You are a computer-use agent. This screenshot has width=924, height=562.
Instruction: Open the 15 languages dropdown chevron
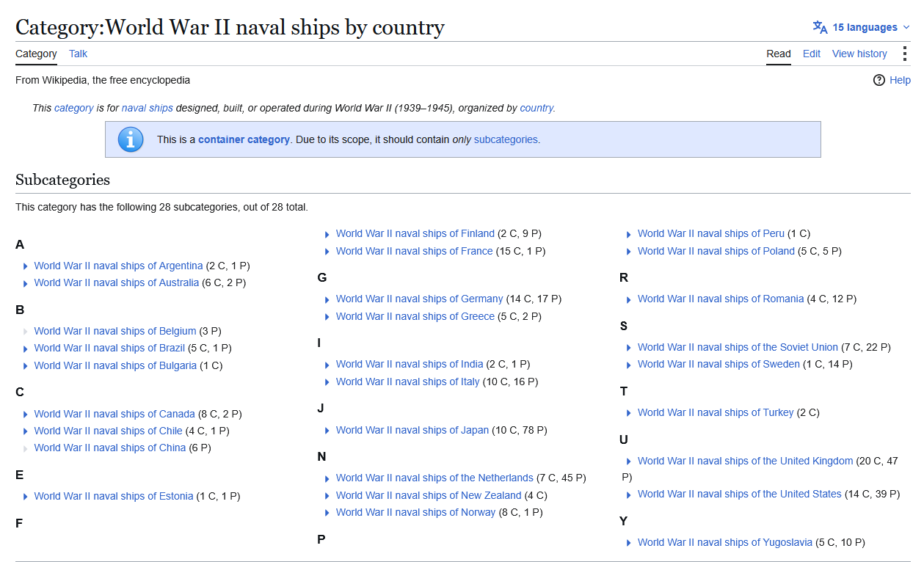click(906, 28)
